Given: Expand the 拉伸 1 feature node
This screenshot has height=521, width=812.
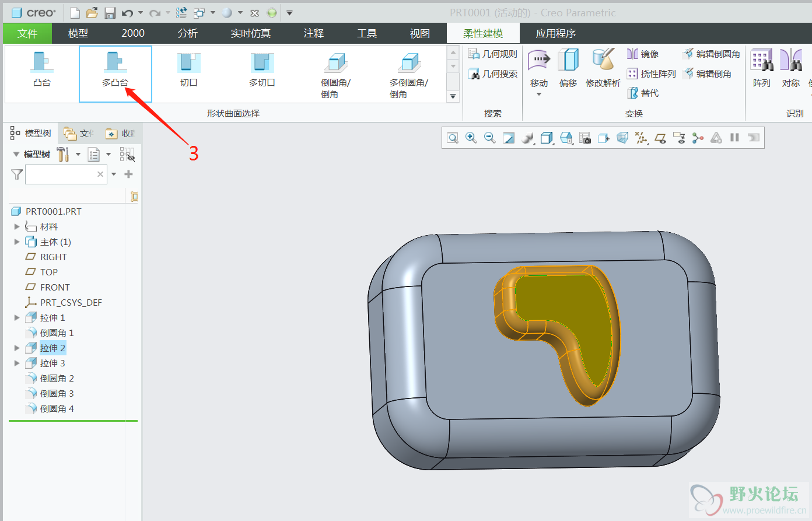Looking at the screenshot, I should point(17,317).
